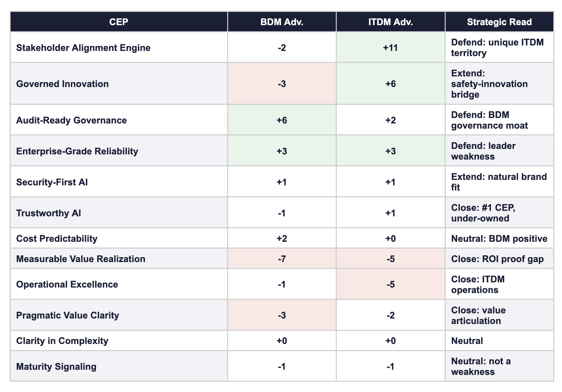Select the Cost Predictability row label
Screen dimensions: 562x392
pyautogui.click(x=57, y=239)
